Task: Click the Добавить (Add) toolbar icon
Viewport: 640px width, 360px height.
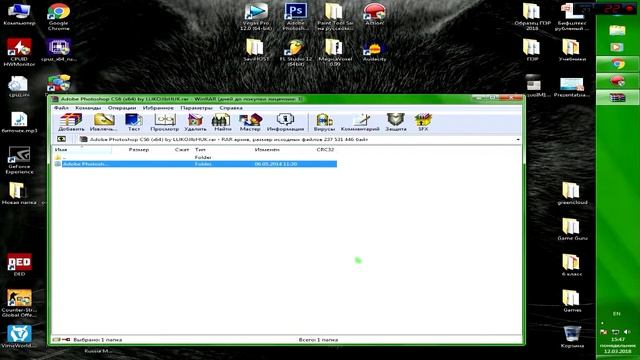Action: click(71, 122)
